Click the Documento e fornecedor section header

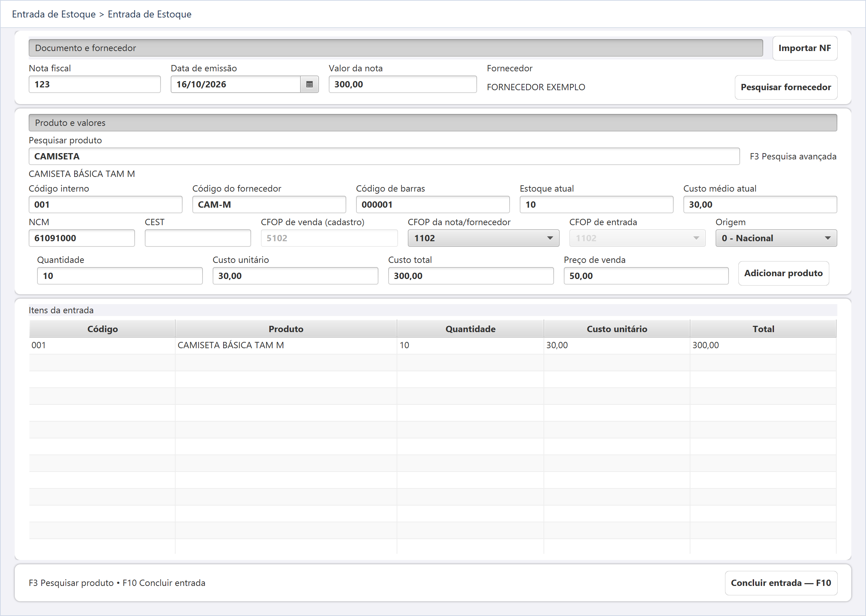[396, 48]
